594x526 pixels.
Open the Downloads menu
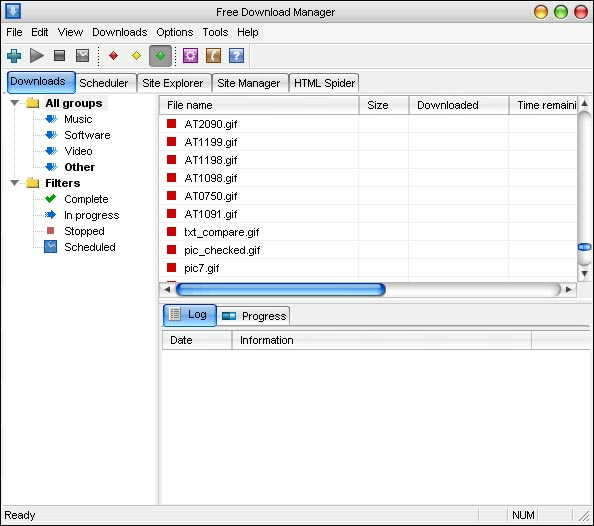click(x=119, y=32)
